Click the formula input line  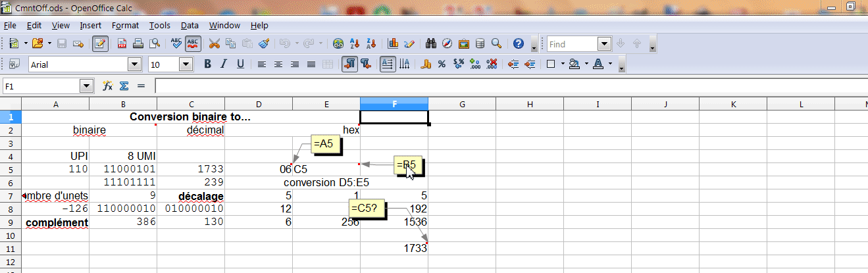click(x=511, y=86)
